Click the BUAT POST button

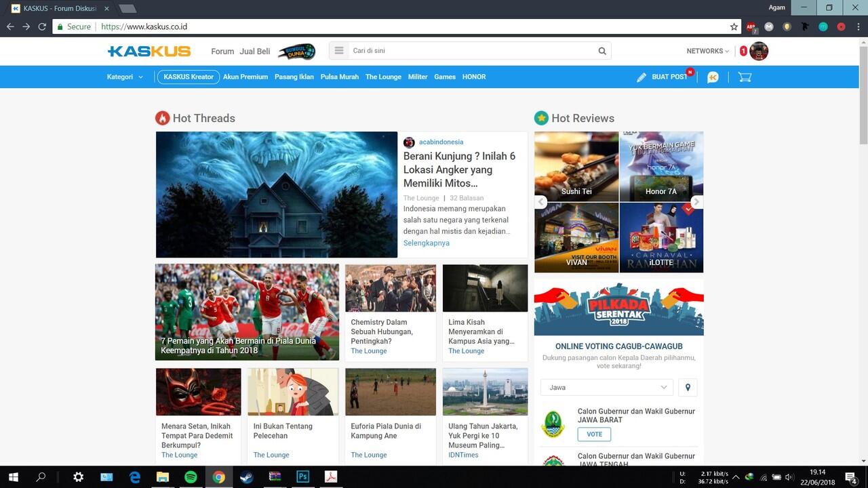(x=669, y=77)
